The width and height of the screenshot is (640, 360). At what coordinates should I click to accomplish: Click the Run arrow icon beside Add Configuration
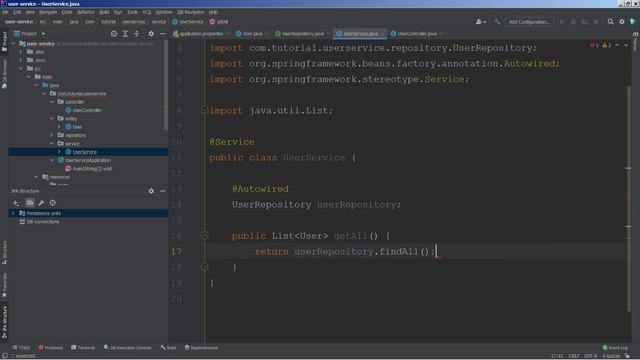pyautogui.click(x=562, y=22)
